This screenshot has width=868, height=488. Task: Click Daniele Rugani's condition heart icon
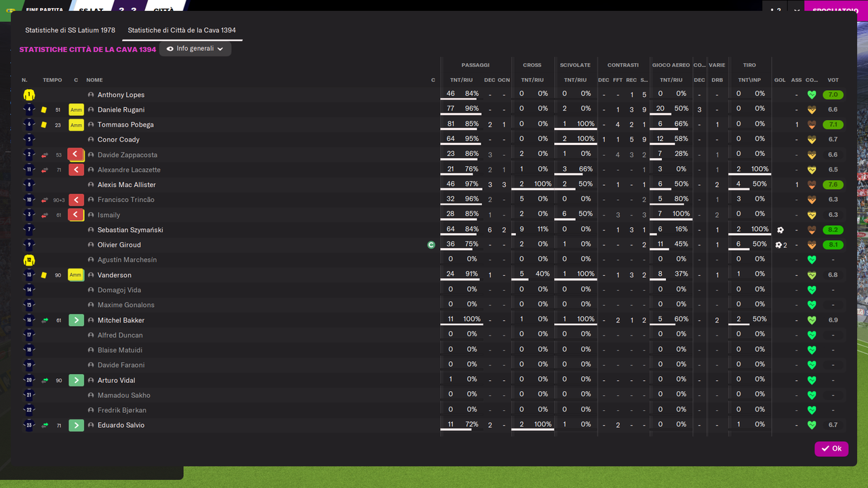click(812, 110)
